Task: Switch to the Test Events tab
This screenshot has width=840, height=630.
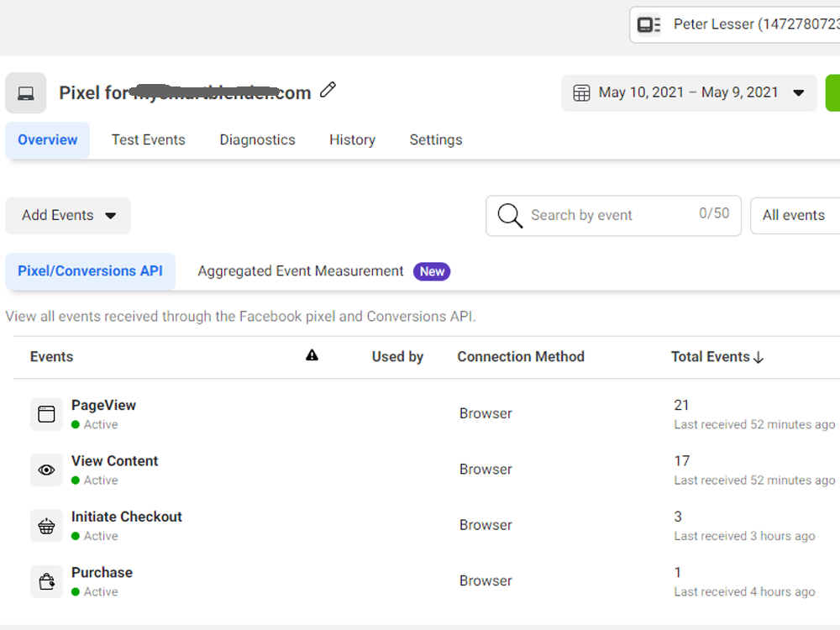Action: click(x=149, y=139)
